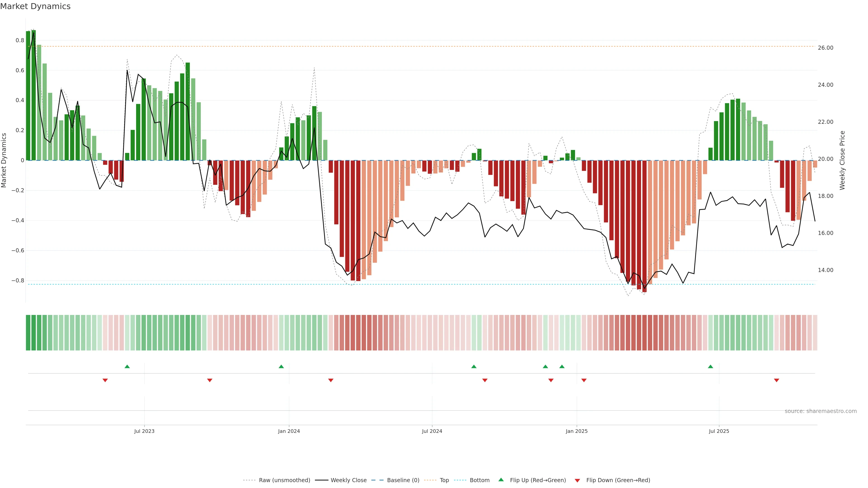Toggle the Weekly Close legend series
Viewport: 868px width, 488px height.
348,480
